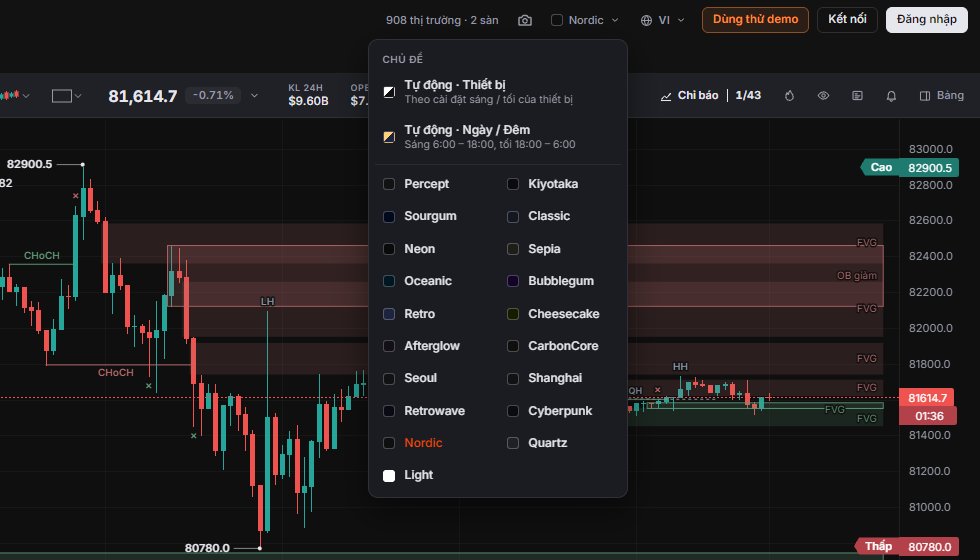The width and height of the screenshot is (980, 560).
Task: Click the Bubblegum theme swatch
Action: (512, 281)
